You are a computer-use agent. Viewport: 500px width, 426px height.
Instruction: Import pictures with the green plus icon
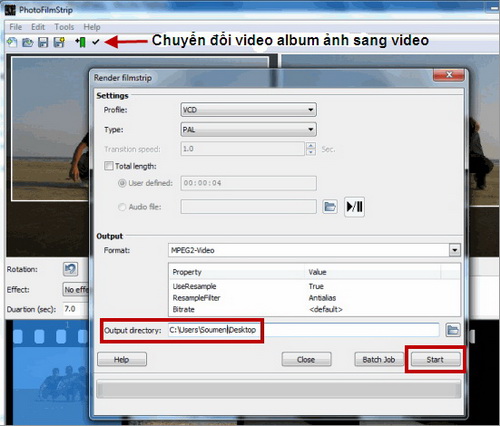click(x=80, y=42)
